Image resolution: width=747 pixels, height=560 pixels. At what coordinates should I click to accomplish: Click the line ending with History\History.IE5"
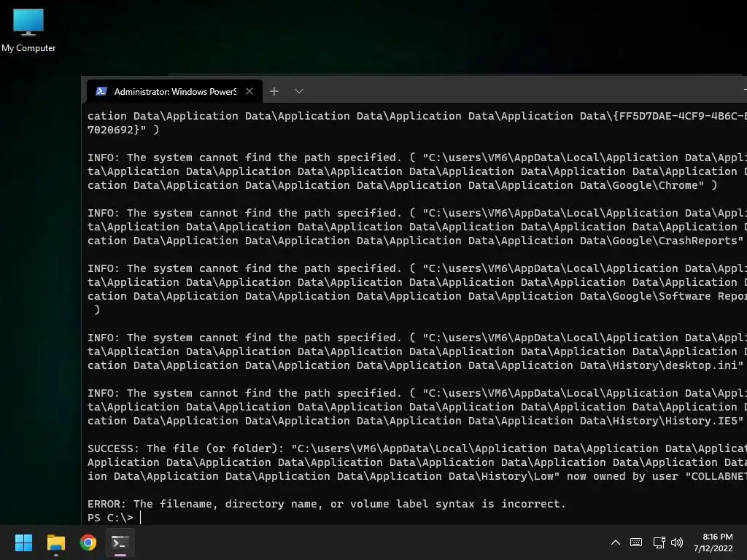(x=415, y=421)
